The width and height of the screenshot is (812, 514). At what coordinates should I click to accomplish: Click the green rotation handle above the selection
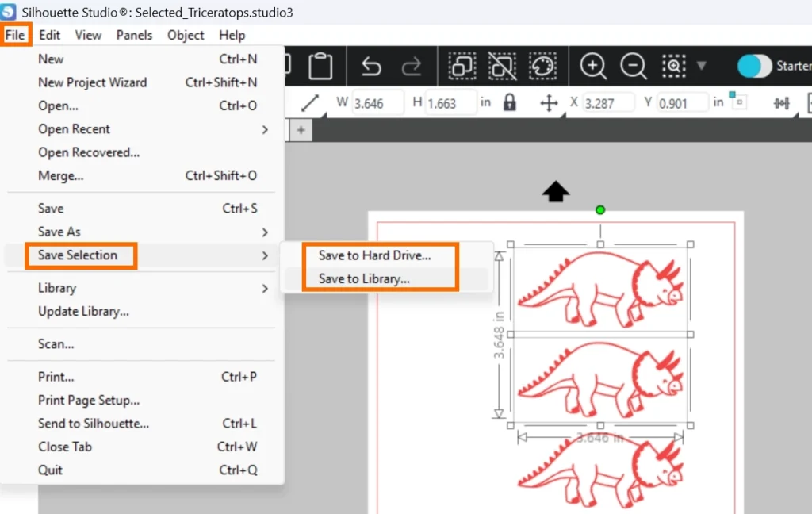pos(600,210)
